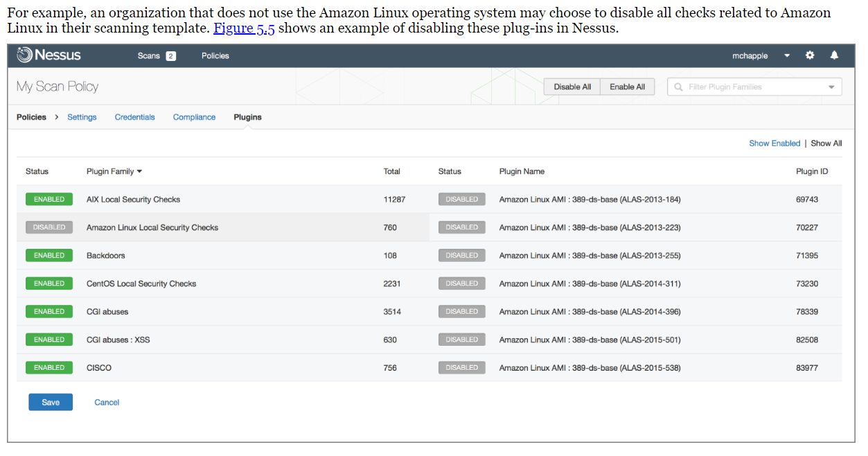Viewport: 868px width, 456px height.
Task: Click the Plugin Name column header
Action: click(522, 171)
